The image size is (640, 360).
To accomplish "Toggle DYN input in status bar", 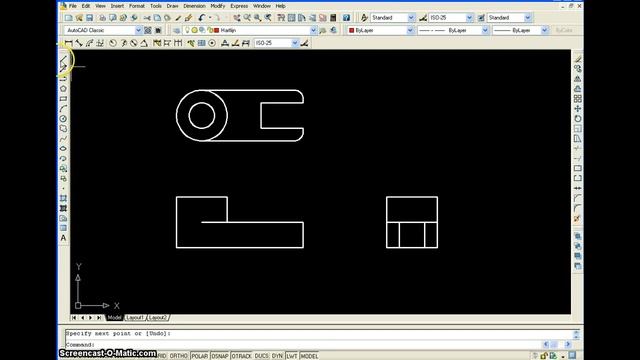I will click(x=277, y=356).
